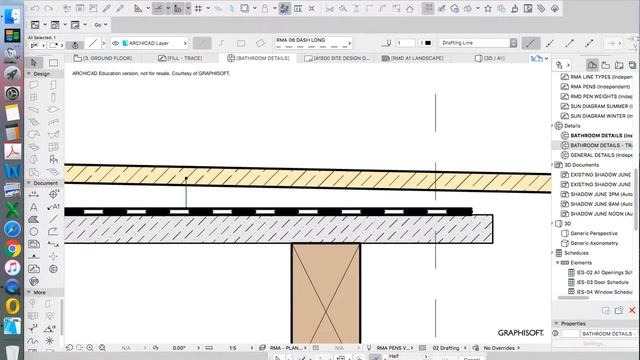Select the Object (chair) tool
The image size is (640, 360).
coord(53,159)
